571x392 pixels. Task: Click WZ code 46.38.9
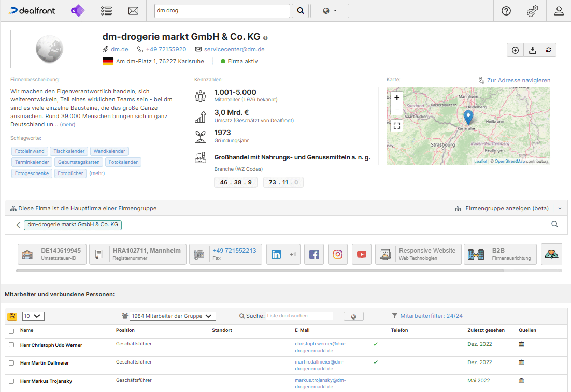coord(236,182)
